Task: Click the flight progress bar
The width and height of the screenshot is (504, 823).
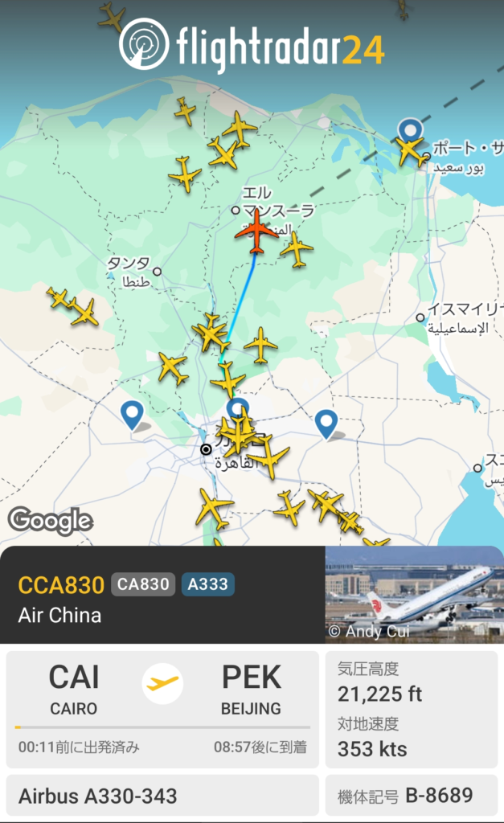Action: (162, 727)
